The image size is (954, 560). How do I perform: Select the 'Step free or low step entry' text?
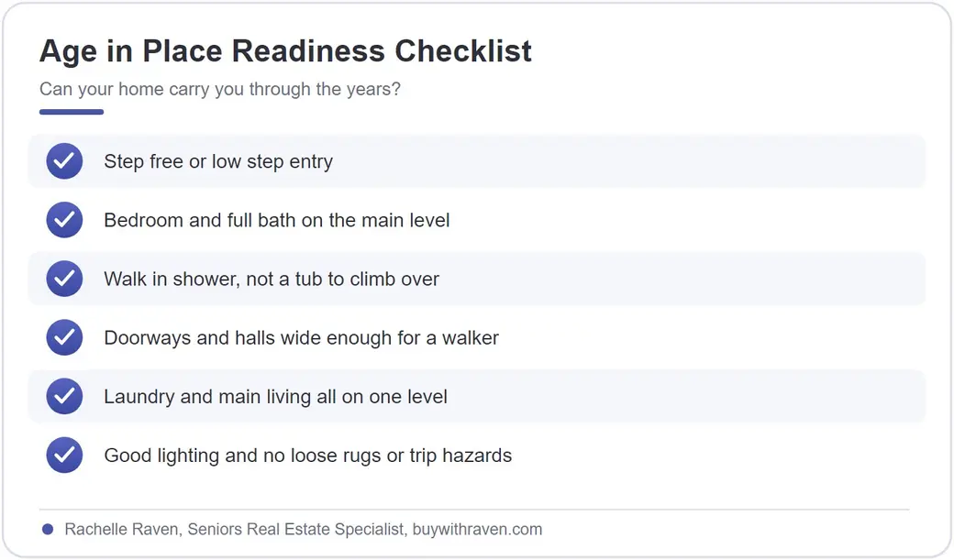(x=218, y=161)
